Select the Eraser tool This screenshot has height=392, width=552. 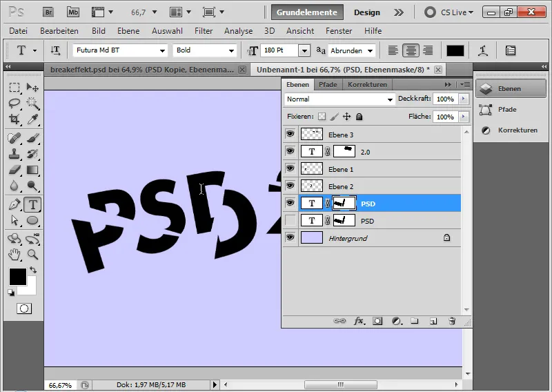coord(14,170)
